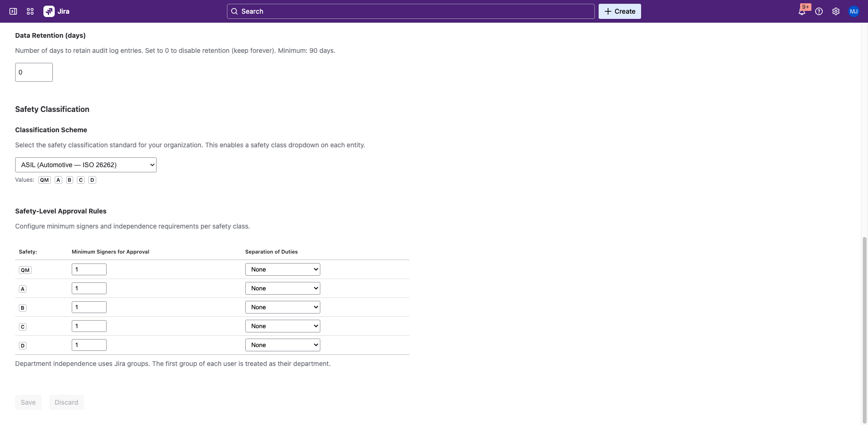The width and height of the screenshot is (868, 425).
Task: Open Separation of Duties dropdown for D row
Action: tap(283, 345)
